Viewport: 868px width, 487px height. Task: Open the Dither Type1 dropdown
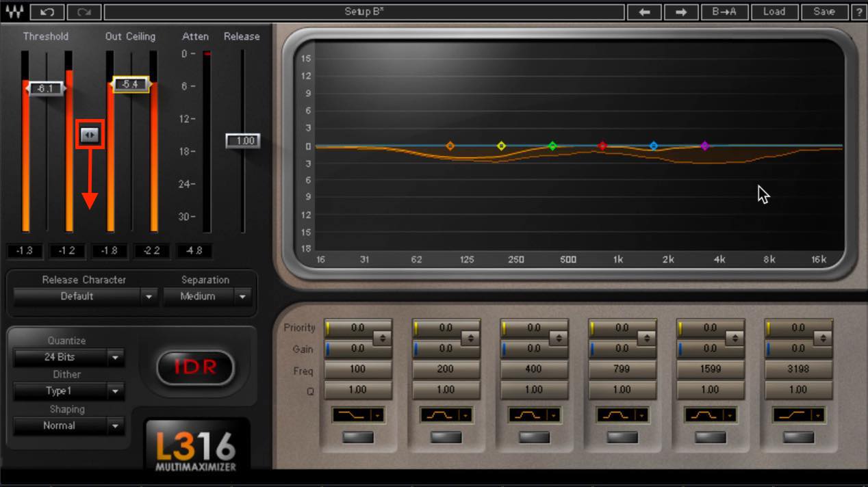(68, 391)
